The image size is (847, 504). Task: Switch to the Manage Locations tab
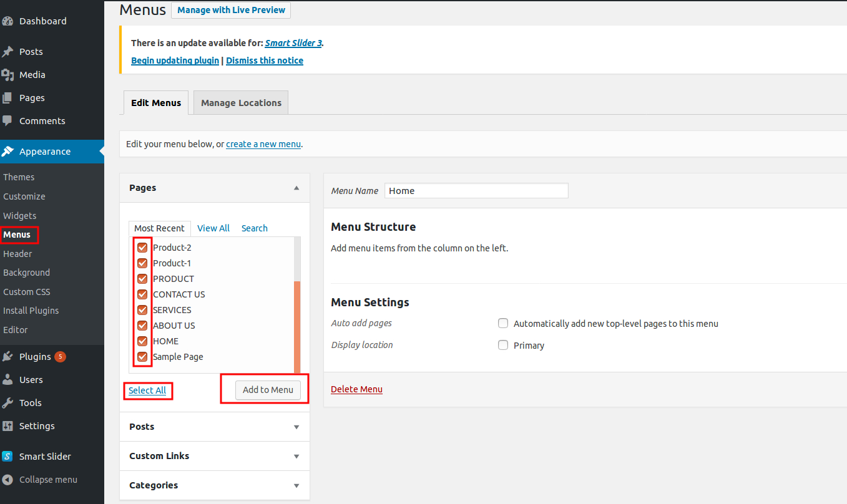[240, 102]
